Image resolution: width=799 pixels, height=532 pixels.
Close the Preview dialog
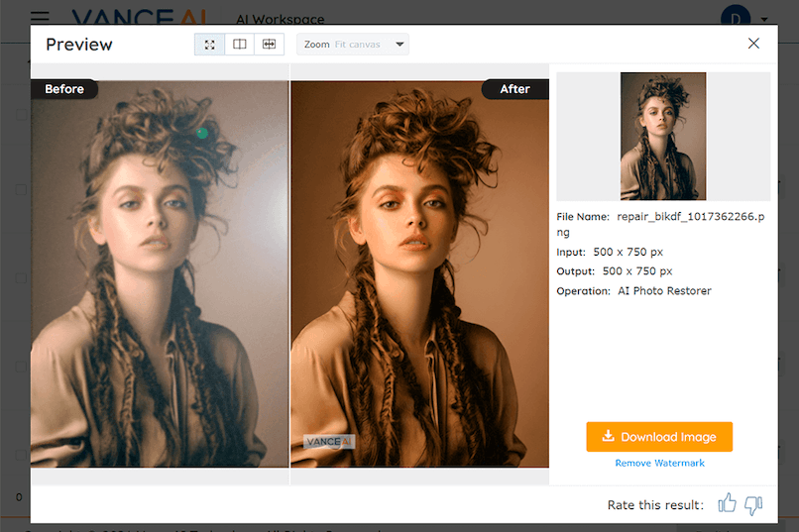coord(753,44)
